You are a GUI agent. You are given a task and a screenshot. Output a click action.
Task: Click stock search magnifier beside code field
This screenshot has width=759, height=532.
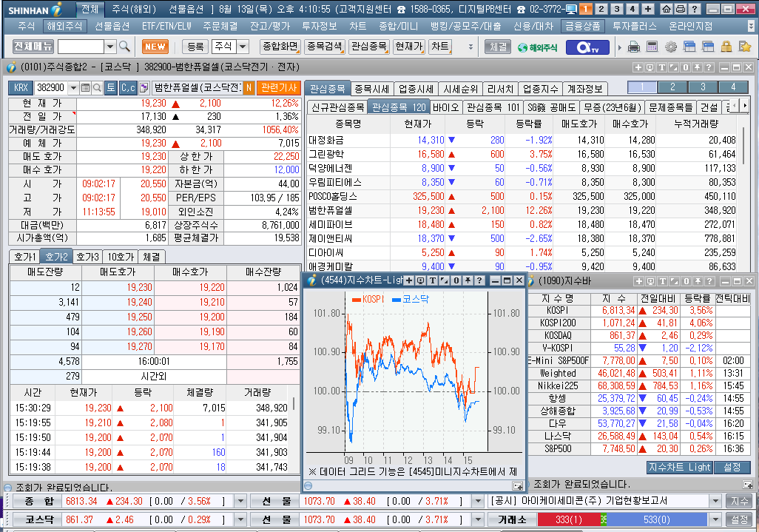[x=97, y=87]
